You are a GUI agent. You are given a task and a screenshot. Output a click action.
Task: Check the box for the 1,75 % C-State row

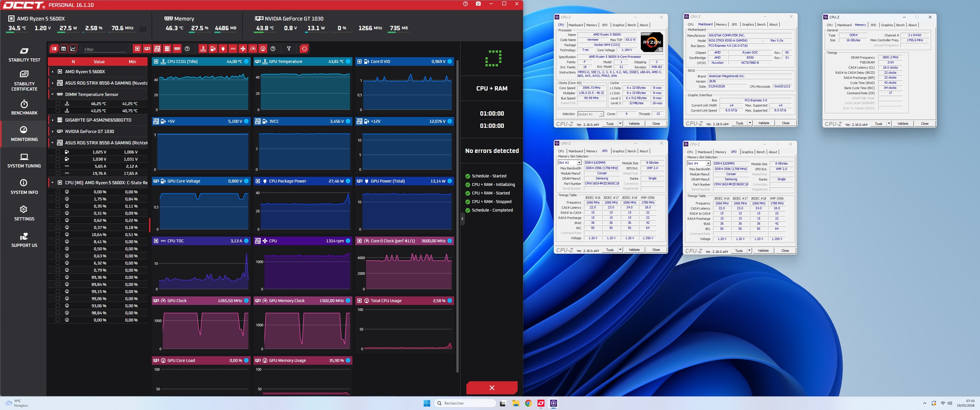tap(58, 199)
